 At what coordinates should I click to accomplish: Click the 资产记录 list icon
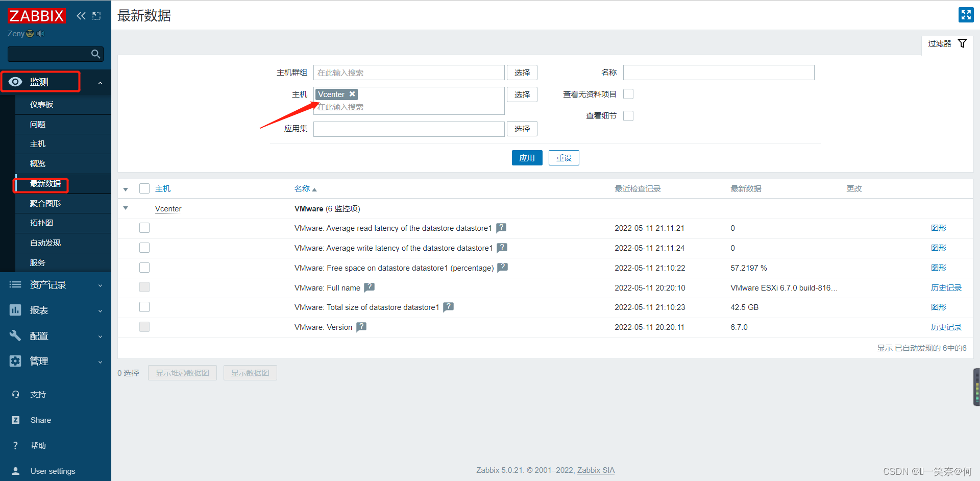(15, 284)
